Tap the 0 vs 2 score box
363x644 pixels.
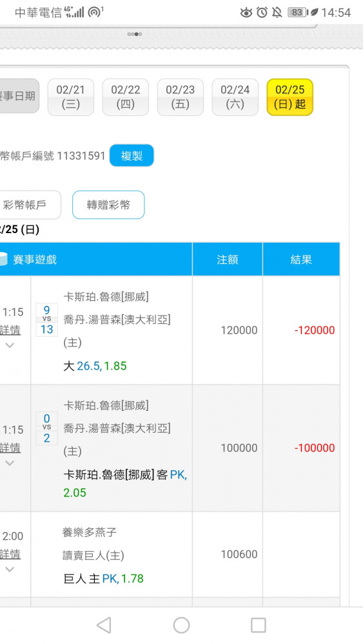tap(47, 428)
